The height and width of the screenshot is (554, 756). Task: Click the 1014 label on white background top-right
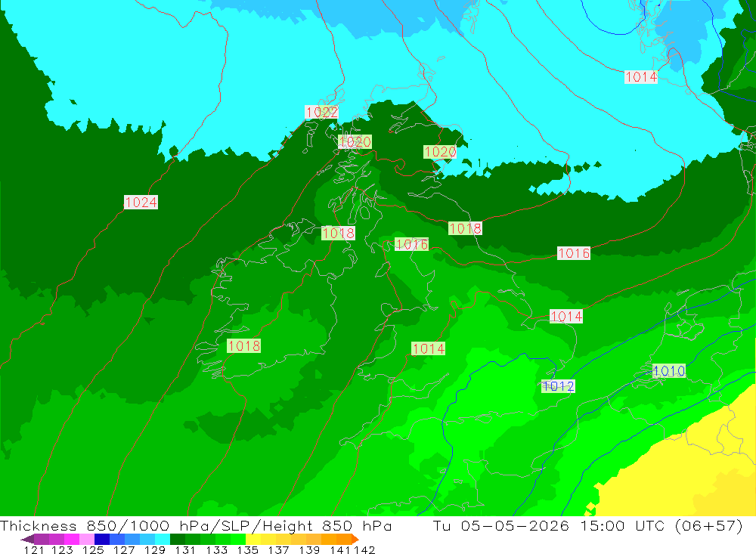point(641,76)
